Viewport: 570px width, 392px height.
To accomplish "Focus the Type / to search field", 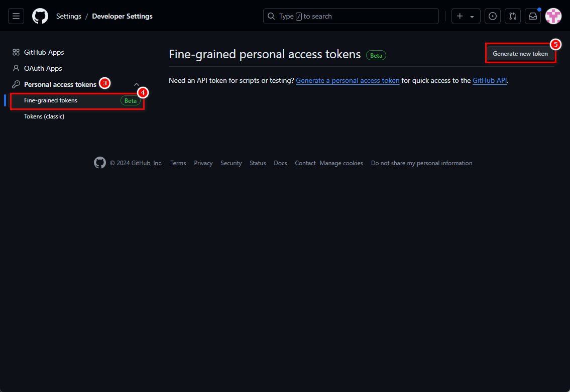I will pos(351,16).
